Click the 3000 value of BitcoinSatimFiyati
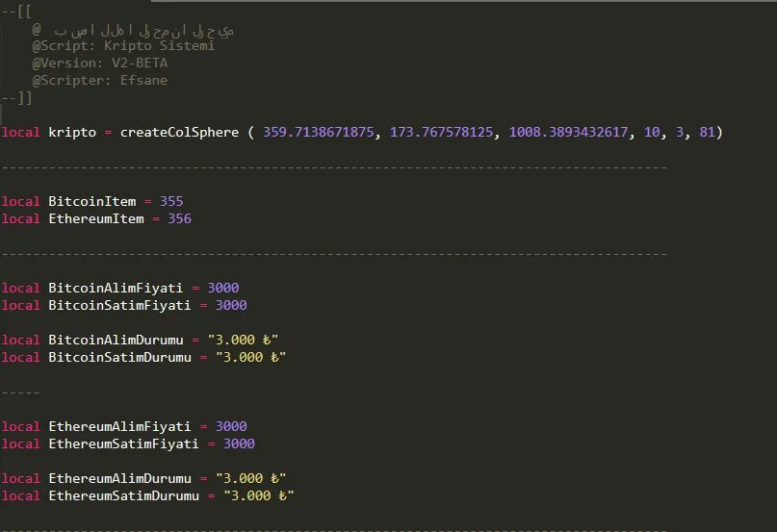 coord(231,306)
